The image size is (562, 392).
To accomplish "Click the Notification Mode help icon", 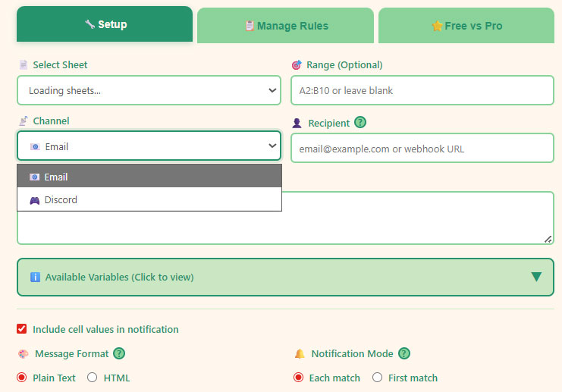I will pos(404,353).
